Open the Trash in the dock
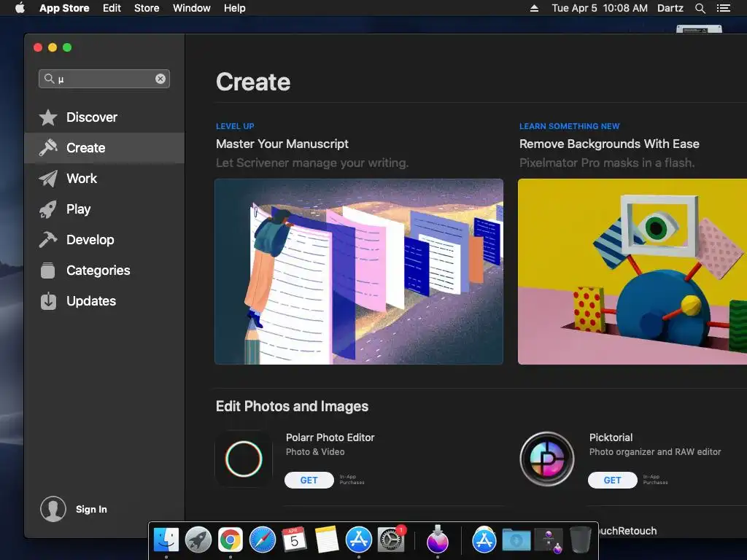Screen dimensions: 747x560 tap(580, 540)
